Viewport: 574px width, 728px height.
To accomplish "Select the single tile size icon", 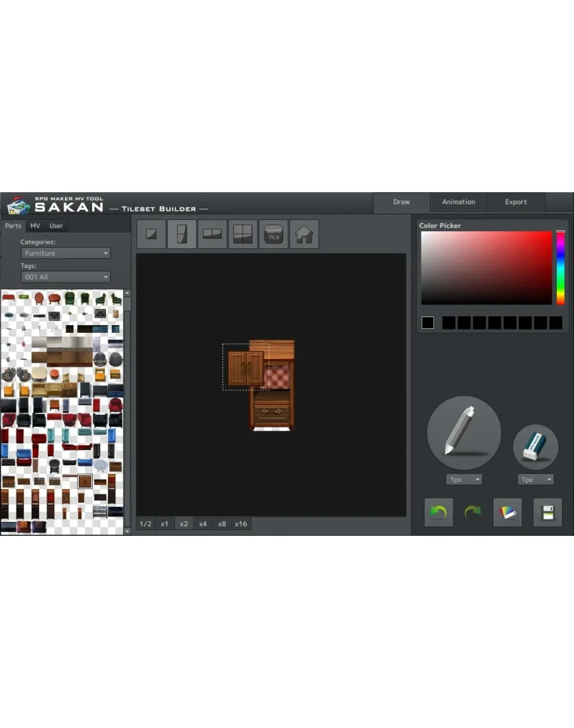I will click(x=151, y=234).
